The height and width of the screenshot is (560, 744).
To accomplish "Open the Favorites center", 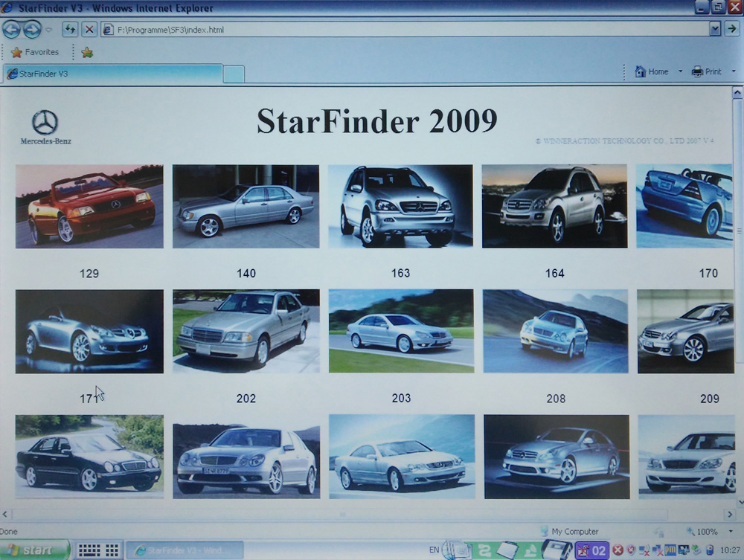I will pos(35,52).
